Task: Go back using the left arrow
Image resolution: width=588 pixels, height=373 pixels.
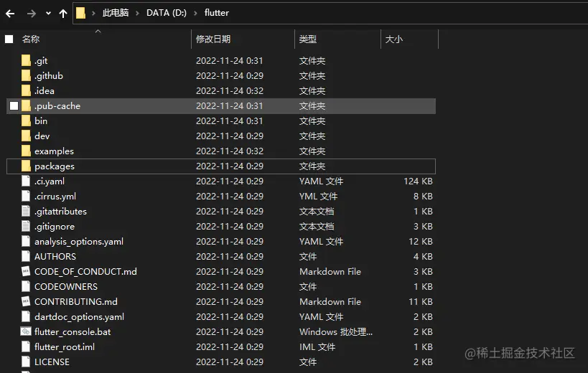Action: click(10, 14)
